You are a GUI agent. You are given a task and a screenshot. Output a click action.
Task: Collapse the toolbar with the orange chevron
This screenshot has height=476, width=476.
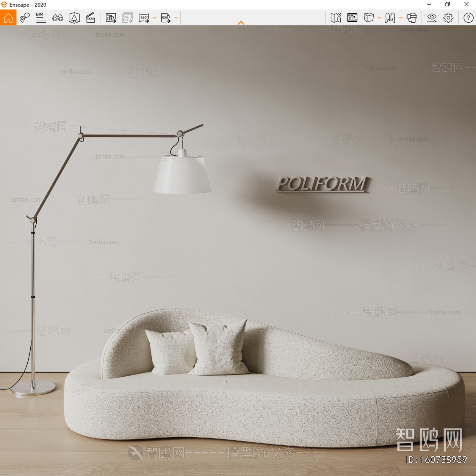click(x=241, y=23)
